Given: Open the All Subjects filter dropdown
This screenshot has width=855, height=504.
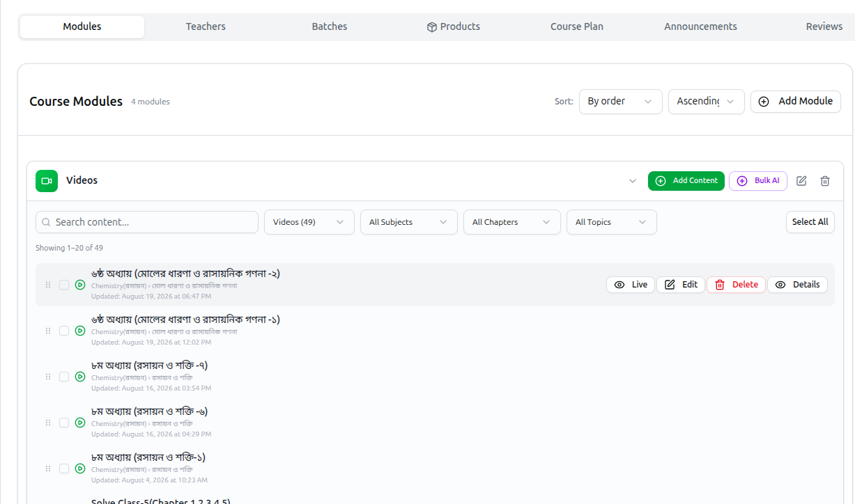Looking at the screenshot, I should coord(408,222).
